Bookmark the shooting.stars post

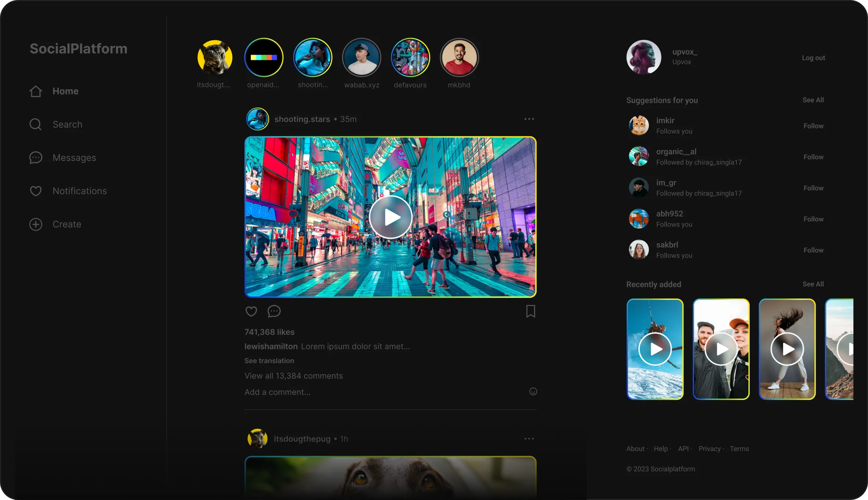pos(531,311)
